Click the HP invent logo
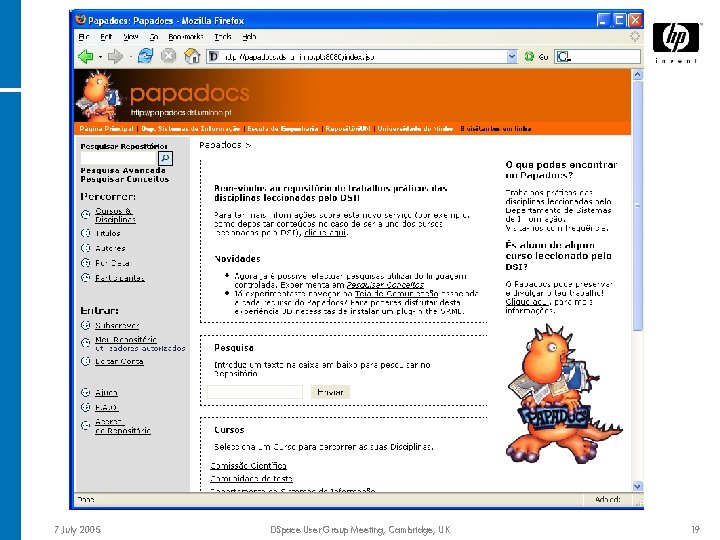 [x=676, y=42]
